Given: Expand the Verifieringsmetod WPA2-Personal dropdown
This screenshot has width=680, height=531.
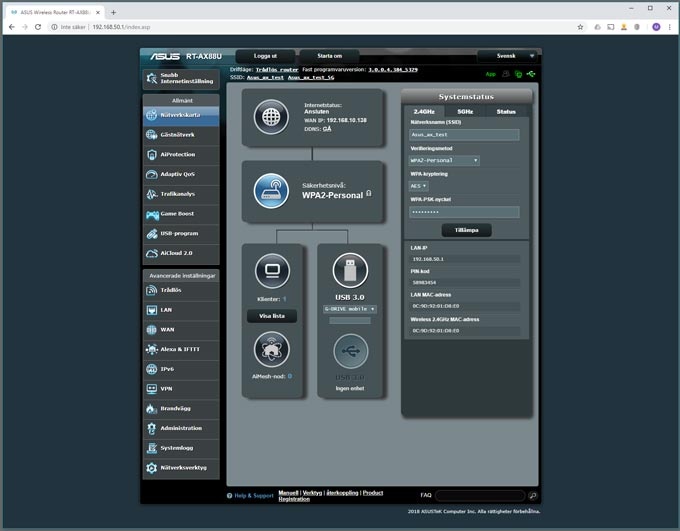Looking at the screenshot, I should 444,160.
